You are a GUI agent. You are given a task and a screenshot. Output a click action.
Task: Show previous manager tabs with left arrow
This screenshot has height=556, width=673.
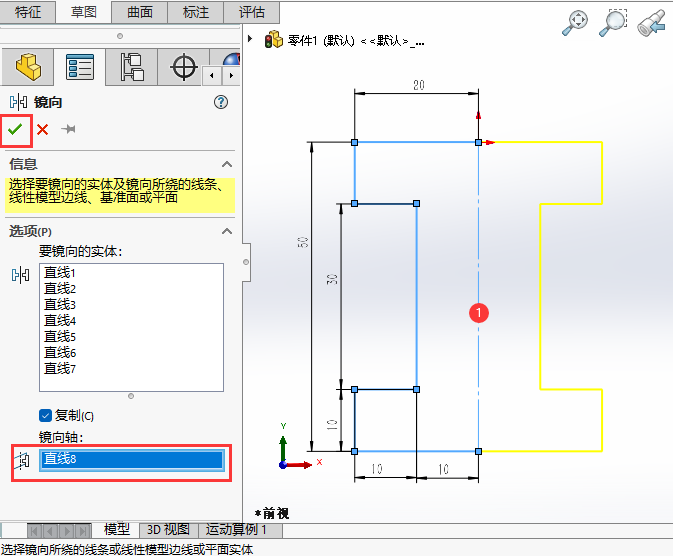[212, 76]
